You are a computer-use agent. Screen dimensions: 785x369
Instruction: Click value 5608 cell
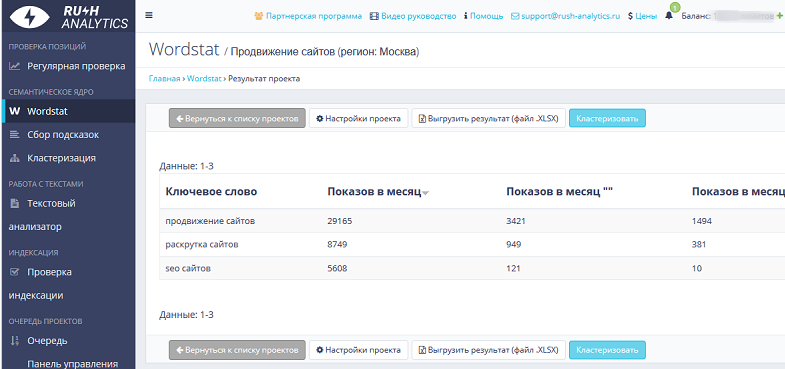pyautogui.click(x=337, y=269)
